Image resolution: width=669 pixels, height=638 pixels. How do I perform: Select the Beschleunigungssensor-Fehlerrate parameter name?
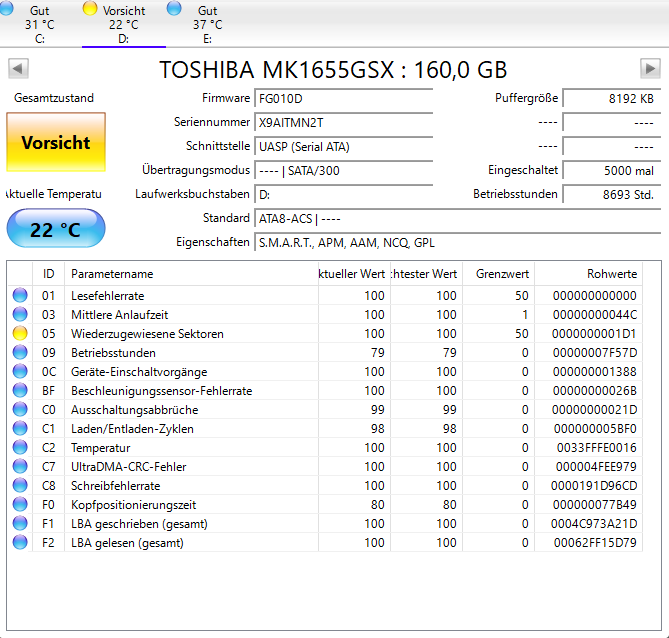click(x=161, y=391)
